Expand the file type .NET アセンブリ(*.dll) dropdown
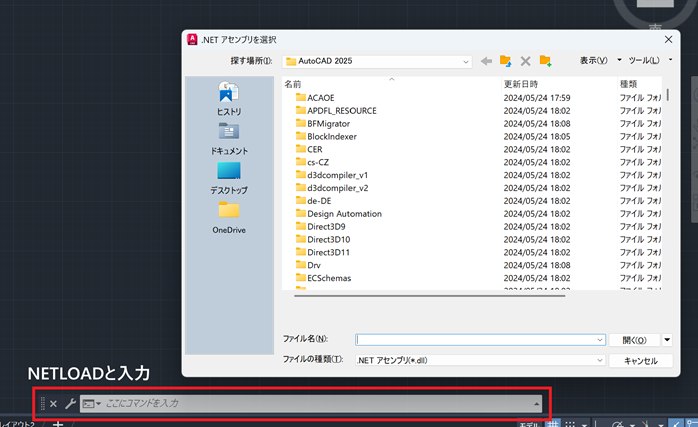698x427 pixels. (x=600, y=360)
